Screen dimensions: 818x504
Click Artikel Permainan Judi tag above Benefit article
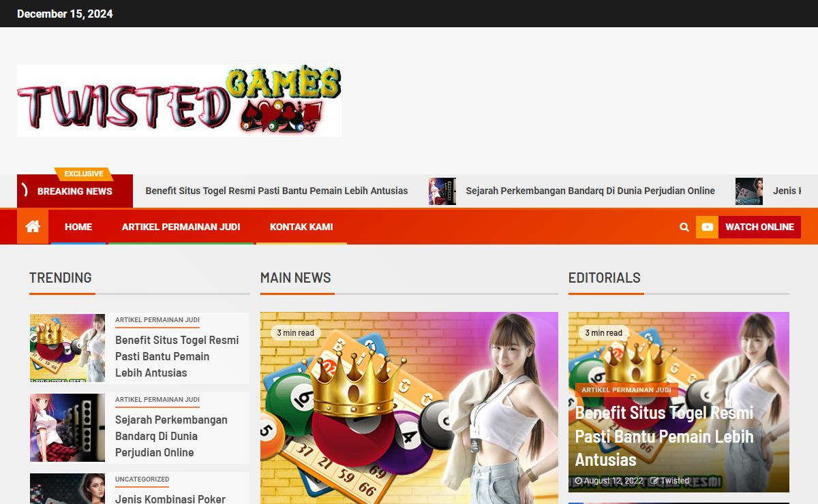[x=157, y=320]
